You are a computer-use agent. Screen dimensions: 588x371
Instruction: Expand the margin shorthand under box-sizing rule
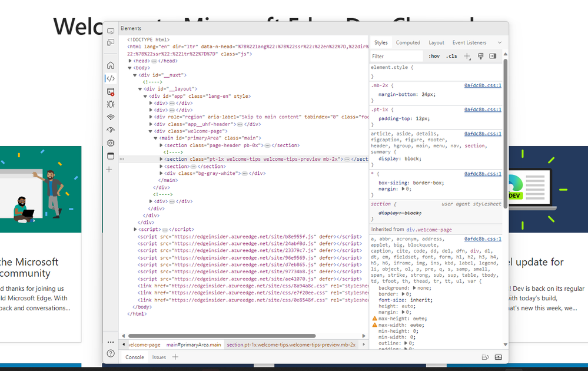click(403, 189)
